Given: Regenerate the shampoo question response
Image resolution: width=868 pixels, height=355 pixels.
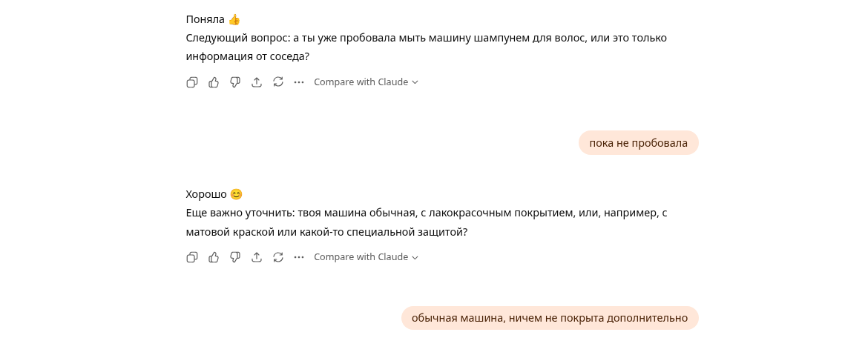Looking at the screenshot, I should pos(278,82).
